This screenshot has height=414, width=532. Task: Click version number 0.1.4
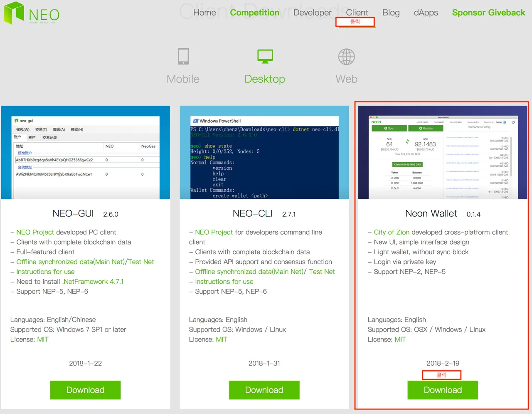473,214
